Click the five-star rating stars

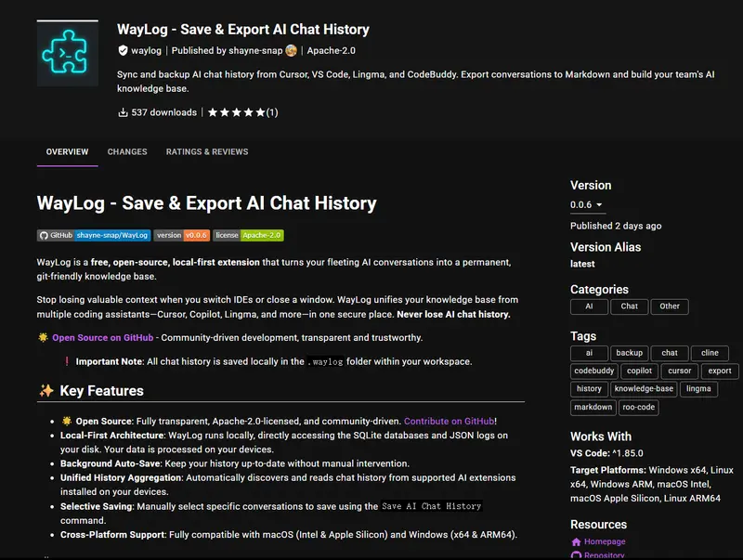click(236, 112)
